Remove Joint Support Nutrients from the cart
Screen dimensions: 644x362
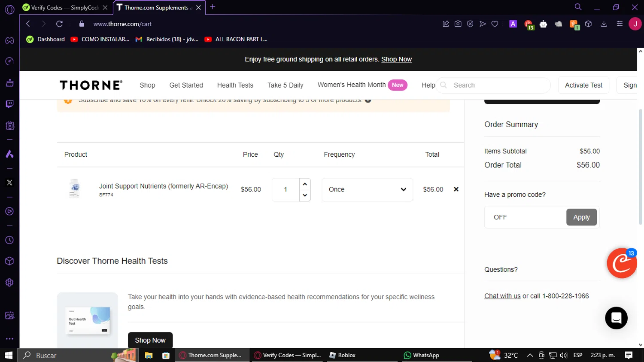click(456, 189)
